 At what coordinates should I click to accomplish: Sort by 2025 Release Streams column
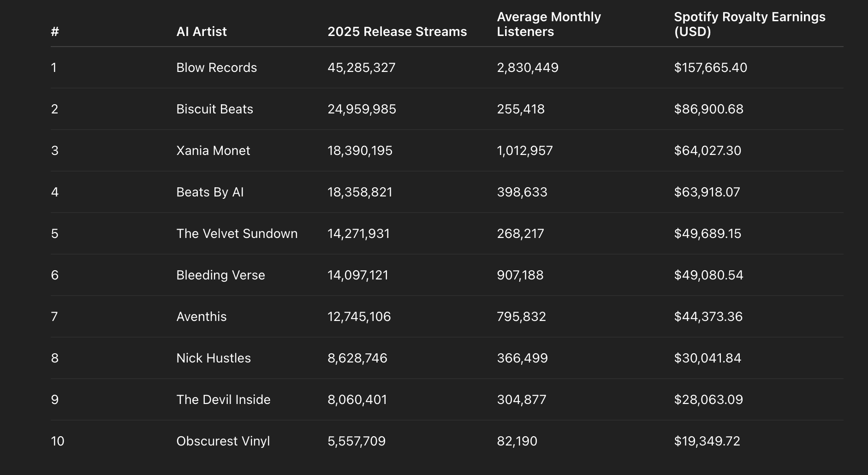(397, 31)
